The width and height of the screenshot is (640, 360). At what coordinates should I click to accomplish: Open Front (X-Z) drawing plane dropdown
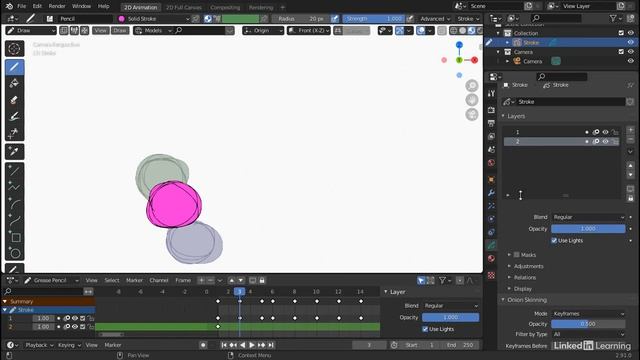pyautogui.click(x=309, y=31)
